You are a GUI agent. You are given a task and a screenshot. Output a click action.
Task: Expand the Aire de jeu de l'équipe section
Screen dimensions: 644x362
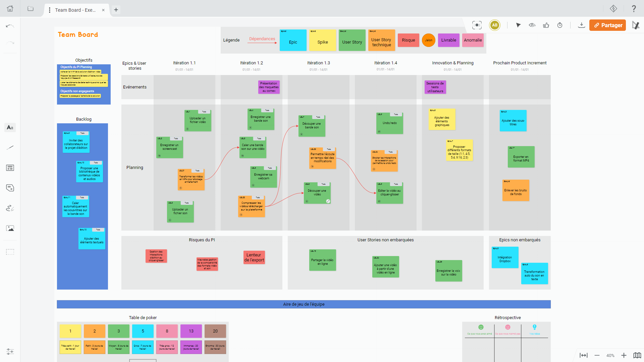click(x=304, y=304)
